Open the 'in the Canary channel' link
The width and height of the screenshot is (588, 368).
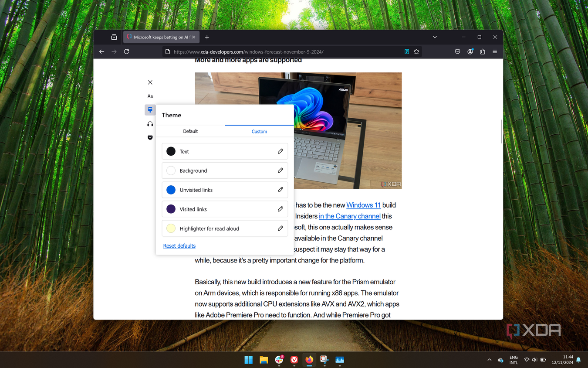point(350,216)
